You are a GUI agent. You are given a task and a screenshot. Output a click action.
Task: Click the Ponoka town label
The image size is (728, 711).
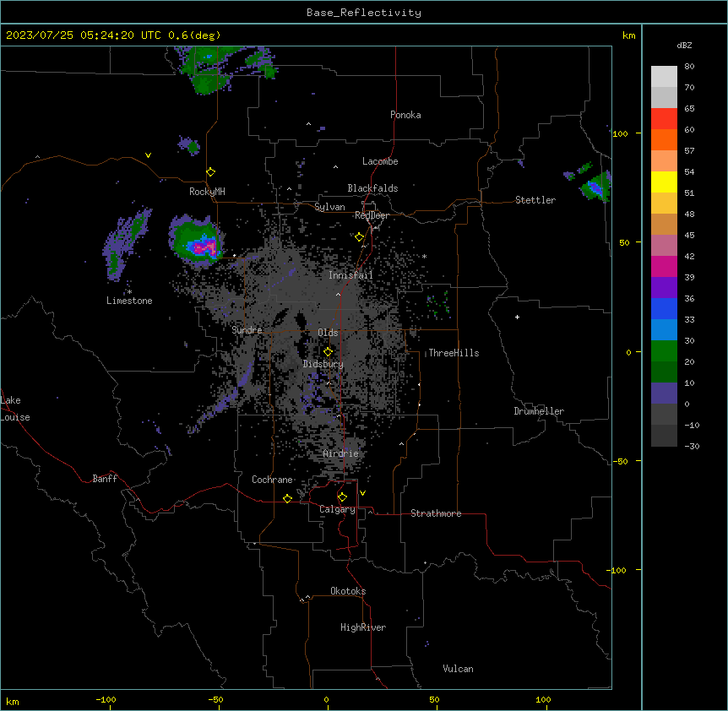tap(405, 115)
